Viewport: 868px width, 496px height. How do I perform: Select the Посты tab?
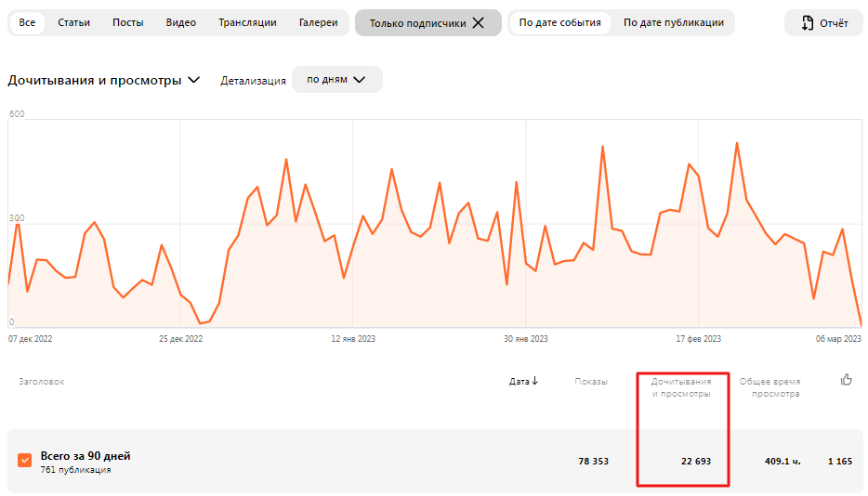click(128, 22)
